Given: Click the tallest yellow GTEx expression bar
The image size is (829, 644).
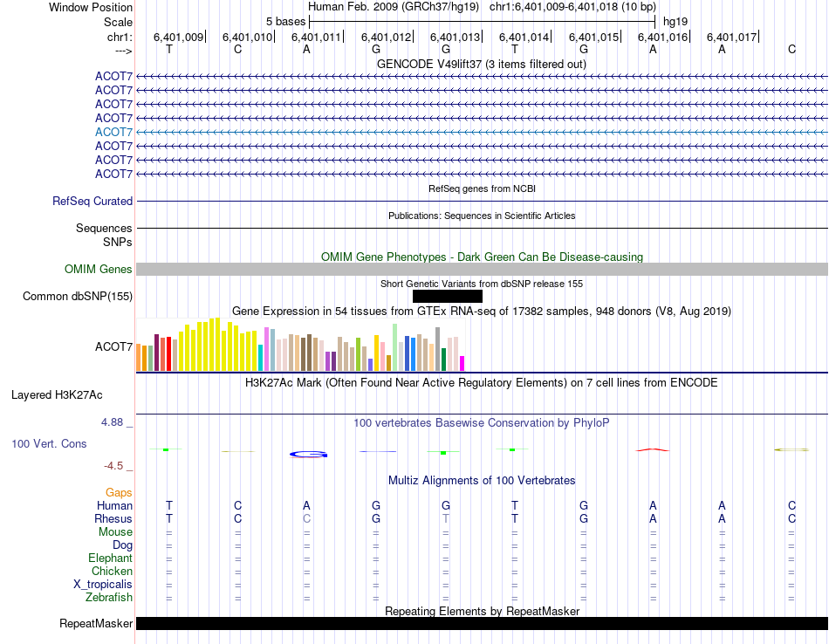Looking at the screenshot, I should click(217, 344).
